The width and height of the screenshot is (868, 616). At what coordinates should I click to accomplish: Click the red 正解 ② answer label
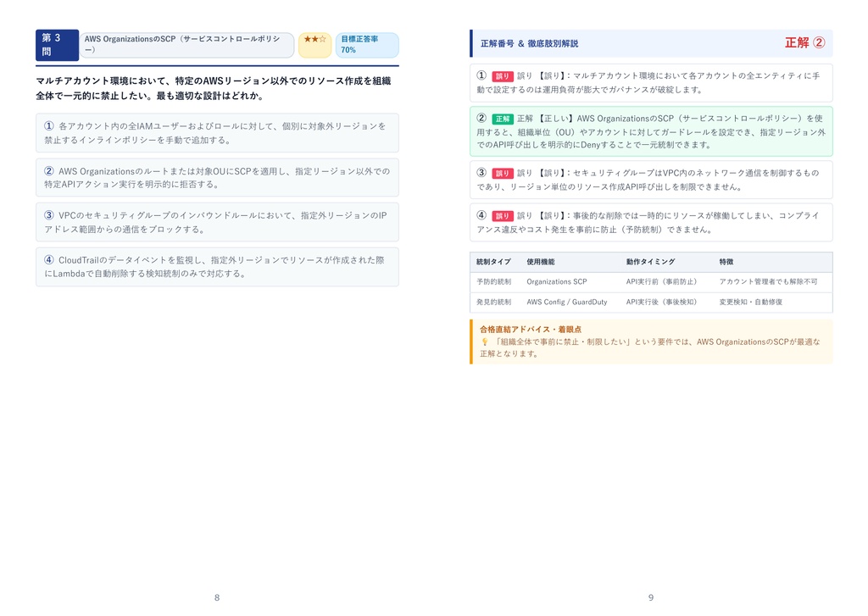805,43
